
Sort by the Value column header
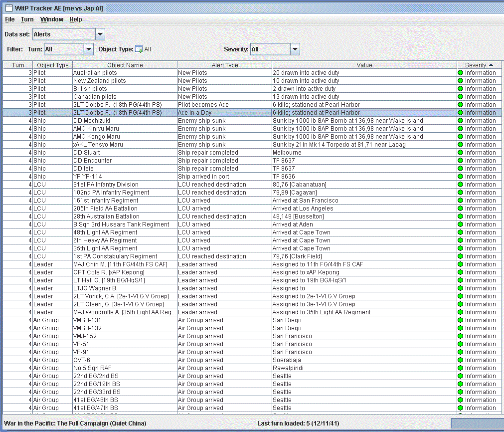point(364,65)
